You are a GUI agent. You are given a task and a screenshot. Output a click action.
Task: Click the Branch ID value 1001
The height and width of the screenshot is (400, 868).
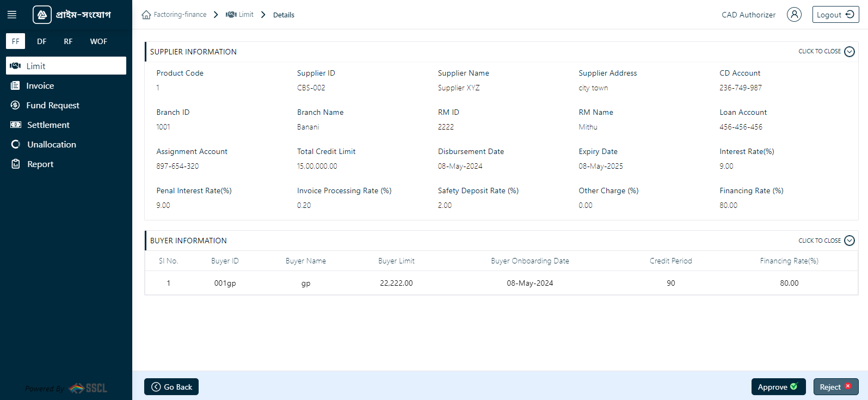[163, 127]
